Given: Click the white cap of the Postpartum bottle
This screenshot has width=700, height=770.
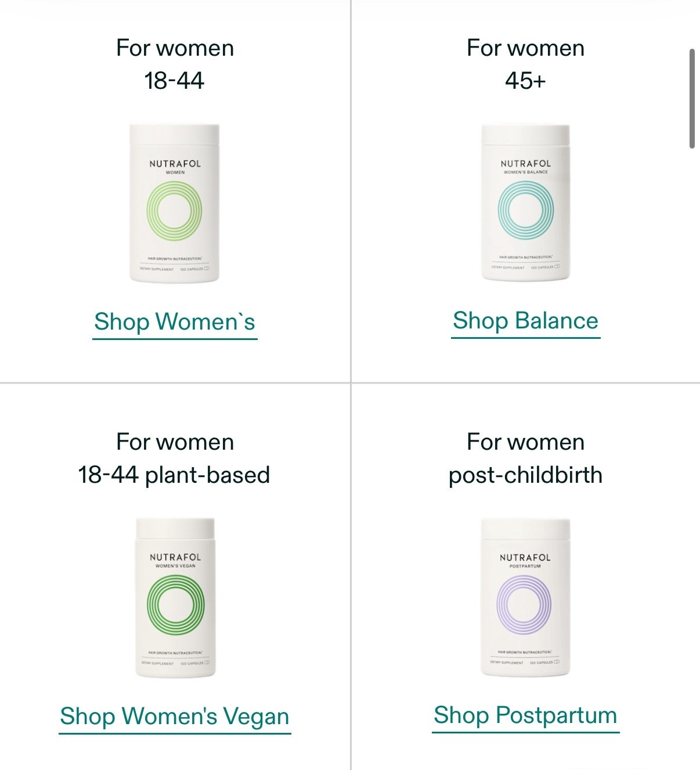Looking at the screenshot, I should coord(525,529).
